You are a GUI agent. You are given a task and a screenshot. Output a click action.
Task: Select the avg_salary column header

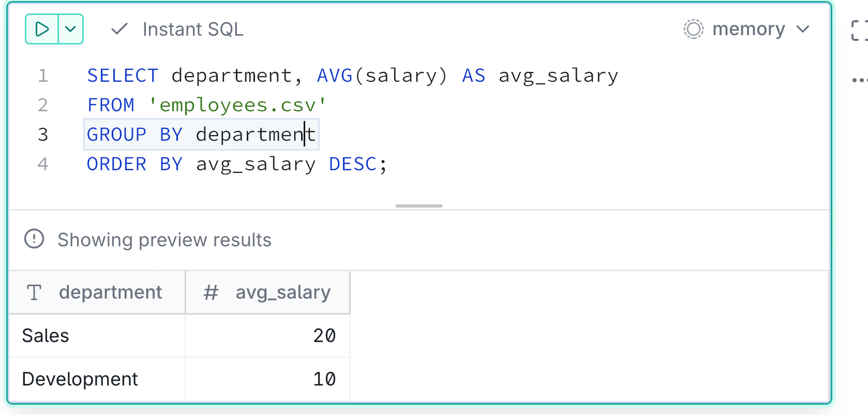point(268,292)
